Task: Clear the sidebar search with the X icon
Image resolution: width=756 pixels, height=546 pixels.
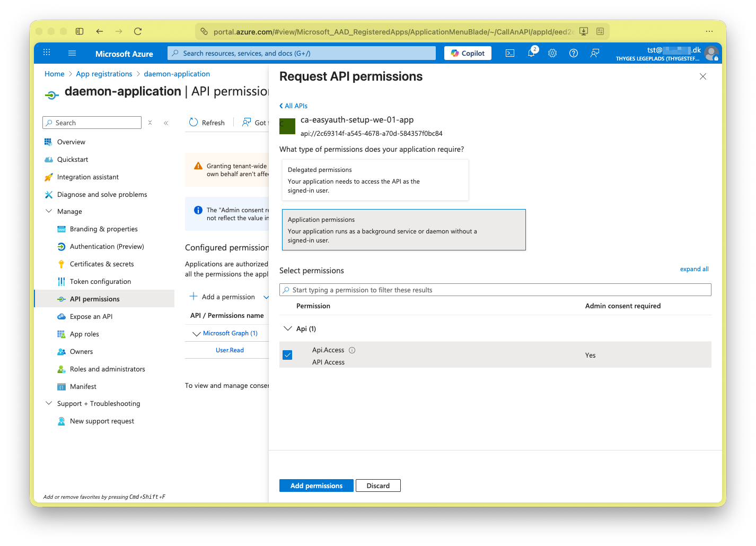Action: (x=150, y=123)
